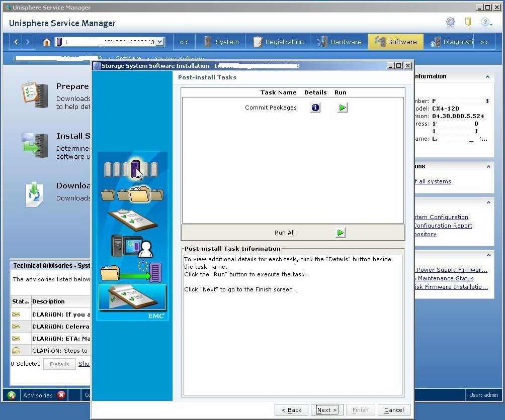
Task: Open opened-envelope icon for CLARiiON: Steps to
Action: pos(16,350)
